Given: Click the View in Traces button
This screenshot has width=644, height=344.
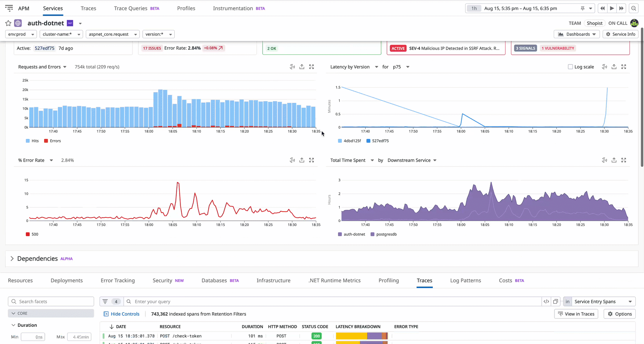Looking at the screenshot, I should pos(576,314).
